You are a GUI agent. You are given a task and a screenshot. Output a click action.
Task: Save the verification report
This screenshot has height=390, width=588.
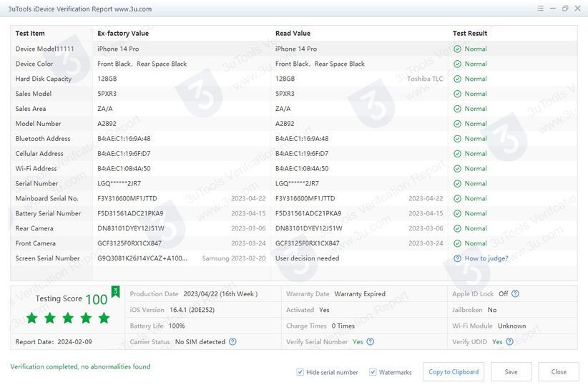pyautogui.click(x=511, y=372)
